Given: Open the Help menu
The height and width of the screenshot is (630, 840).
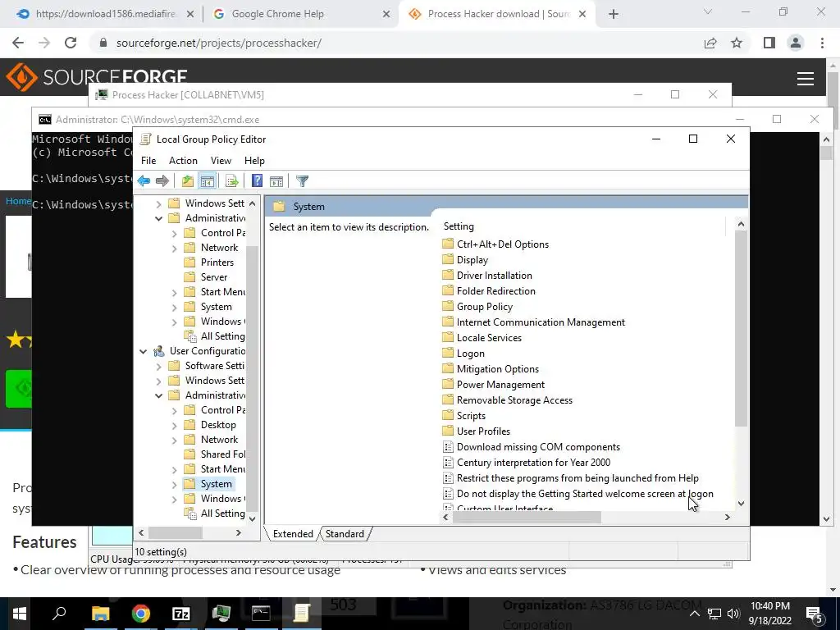Looking at the screenshot, I should tap(254, 161).
